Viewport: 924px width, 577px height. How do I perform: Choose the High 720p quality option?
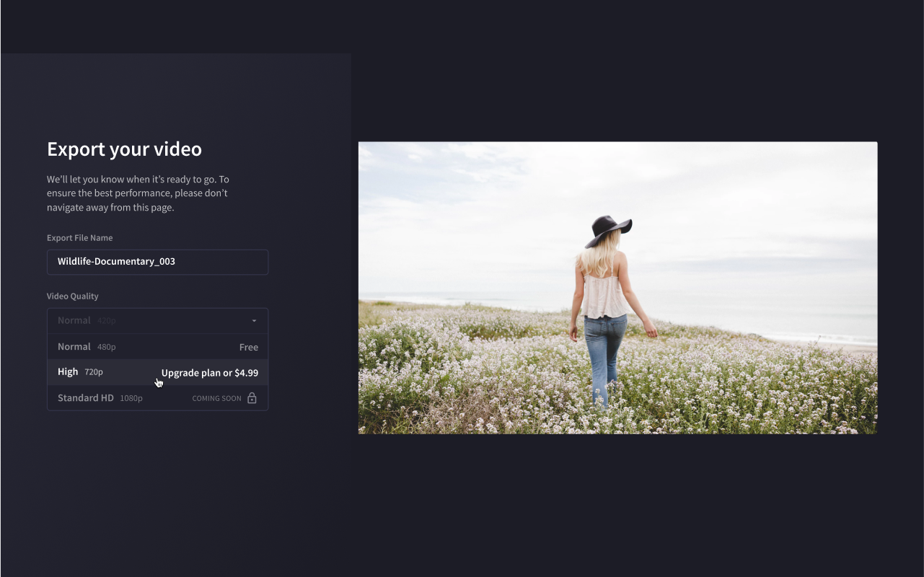[x=157, y=372]
